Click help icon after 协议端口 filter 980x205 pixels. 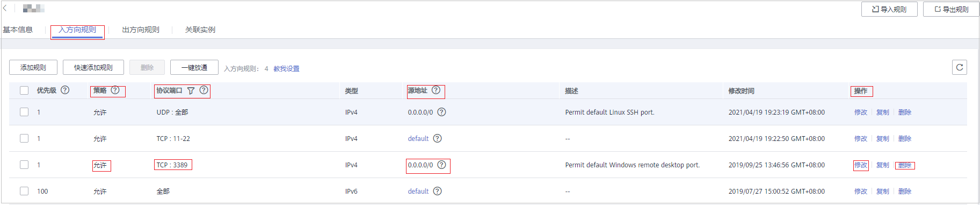204,90
